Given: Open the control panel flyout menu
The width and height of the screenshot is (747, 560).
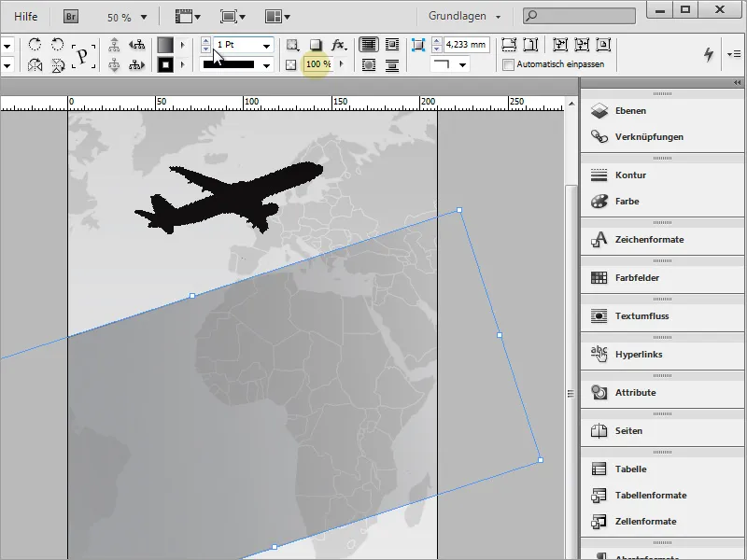Looking at the screenshot, I should pos(734,55).
